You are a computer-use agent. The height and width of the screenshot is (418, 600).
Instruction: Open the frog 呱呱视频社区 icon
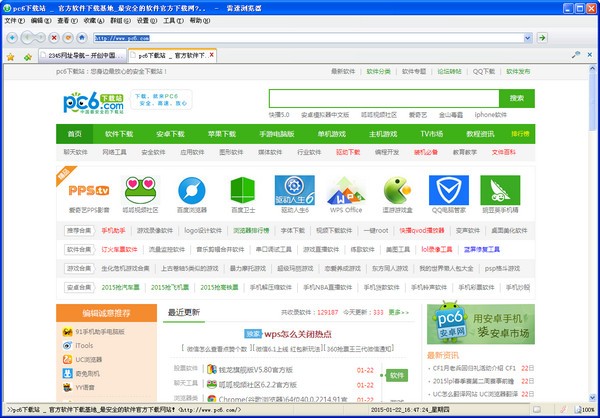(140, 190)
